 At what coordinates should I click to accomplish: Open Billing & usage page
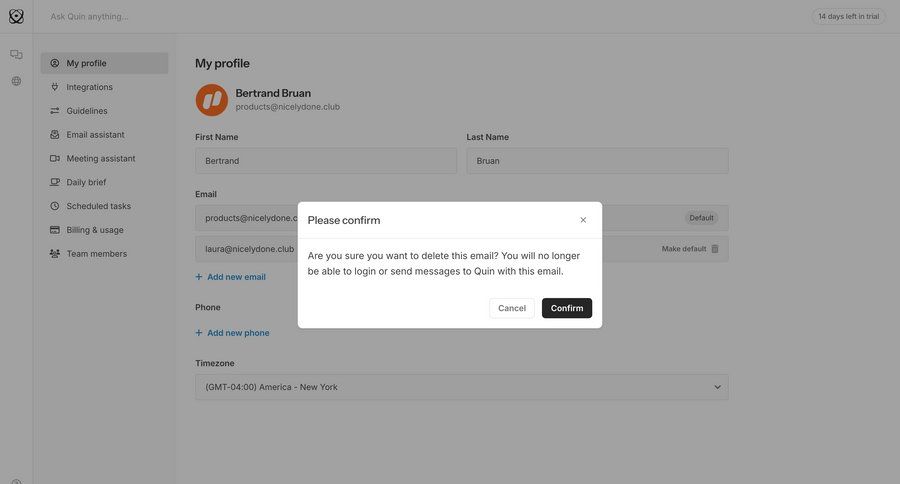click(x=95, y=230)
